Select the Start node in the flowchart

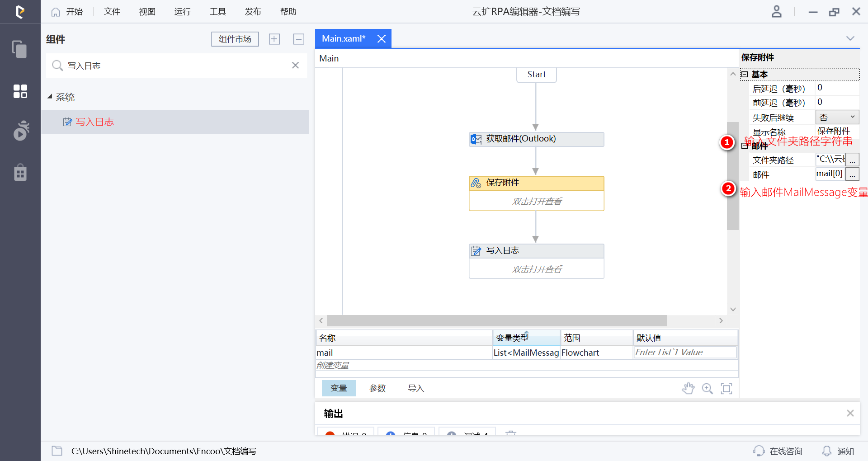coord(537,75)
